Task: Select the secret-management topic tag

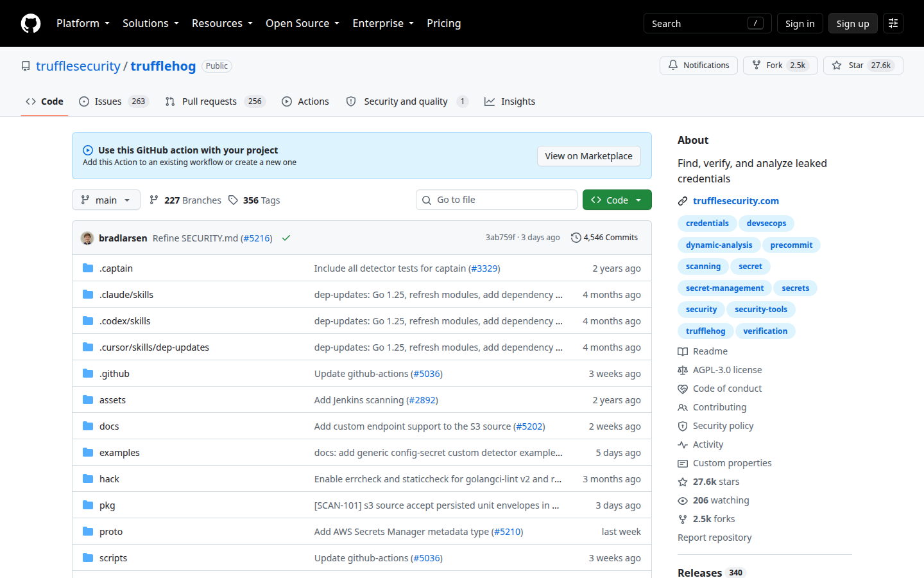Action: pos(724,288)
